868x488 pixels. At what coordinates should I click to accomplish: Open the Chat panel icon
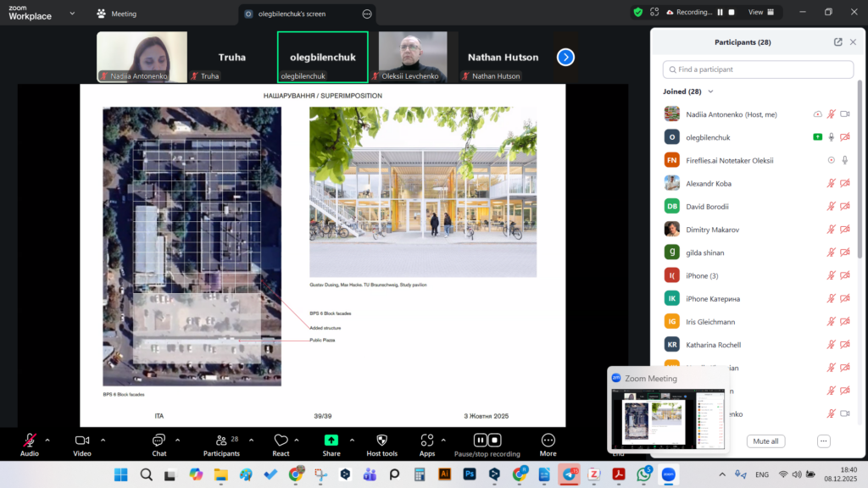point(159,440)
